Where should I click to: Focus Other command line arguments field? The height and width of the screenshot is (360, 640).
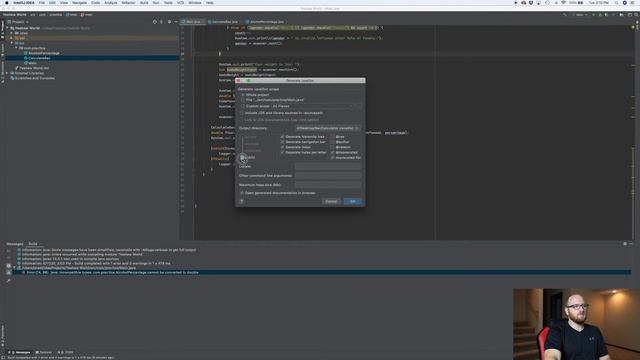click(x=328, y=176)
